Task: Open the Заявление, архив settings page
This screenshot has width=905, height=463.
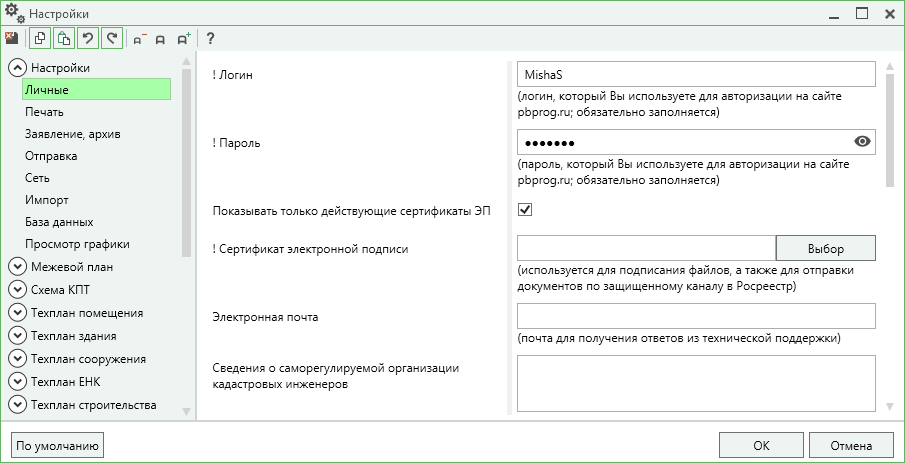Action: [x=73, y=134]
